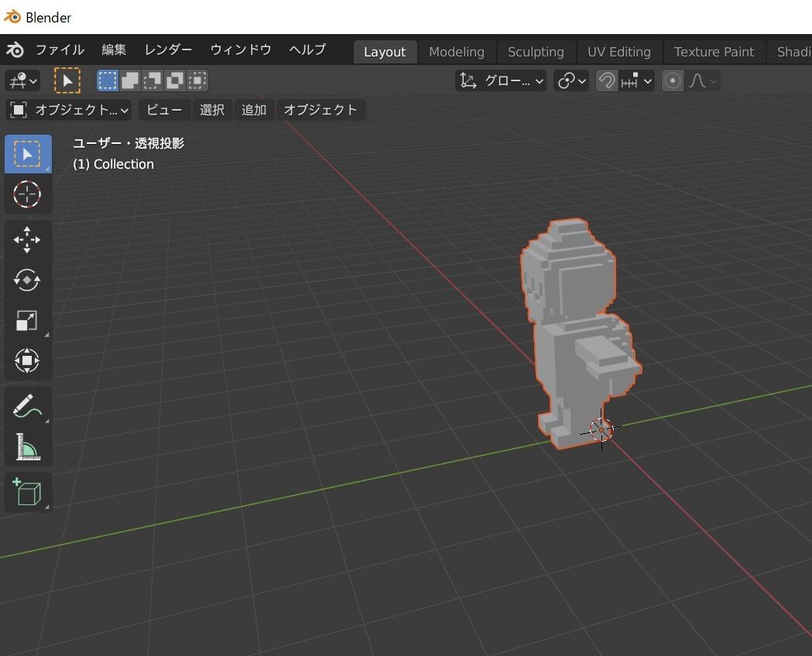Screen dimensions: 812x656
Task: Set selection mode to extend selection
Action: (x=130, y=80)
